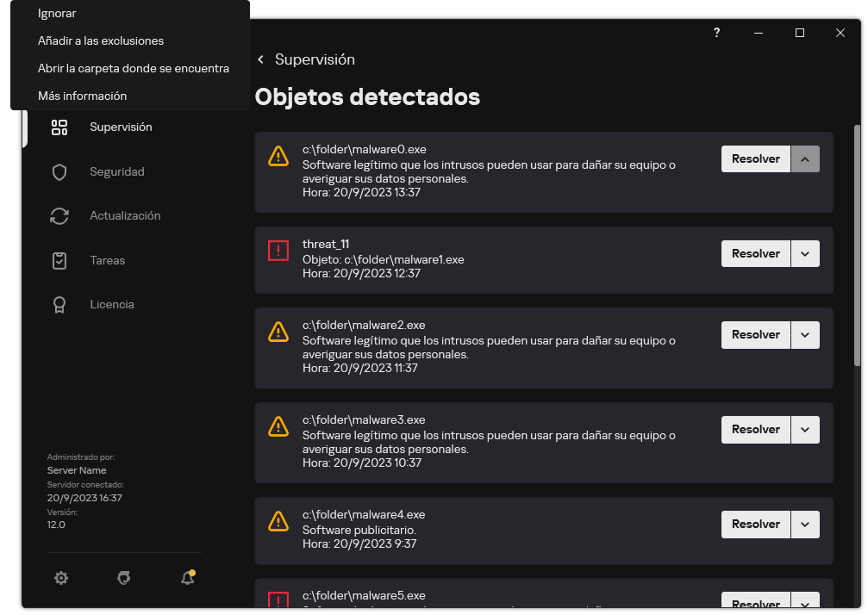Screen dimensions: 868x615
Task: Collapse details for malware0.exe entry
Action: click(x=805, y=158)
